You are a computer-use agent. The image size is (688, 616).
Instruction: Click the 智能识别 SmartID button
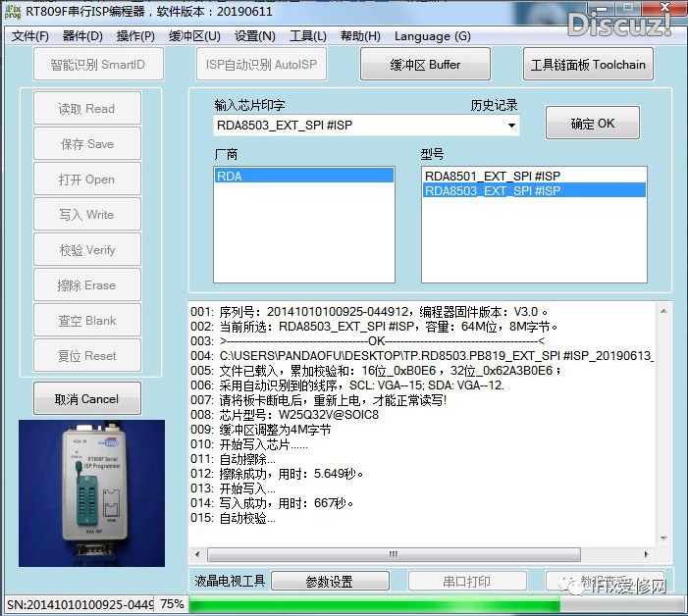(98, 65)
